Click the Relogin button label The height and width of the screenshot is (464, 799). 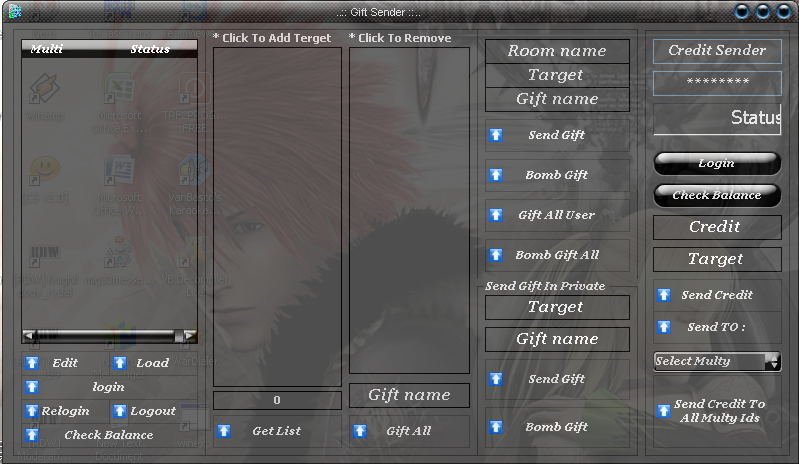[65, 411]
